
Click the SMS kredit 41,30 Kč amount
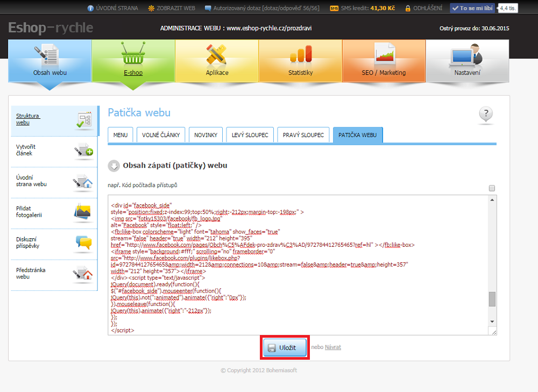(383, 8)
